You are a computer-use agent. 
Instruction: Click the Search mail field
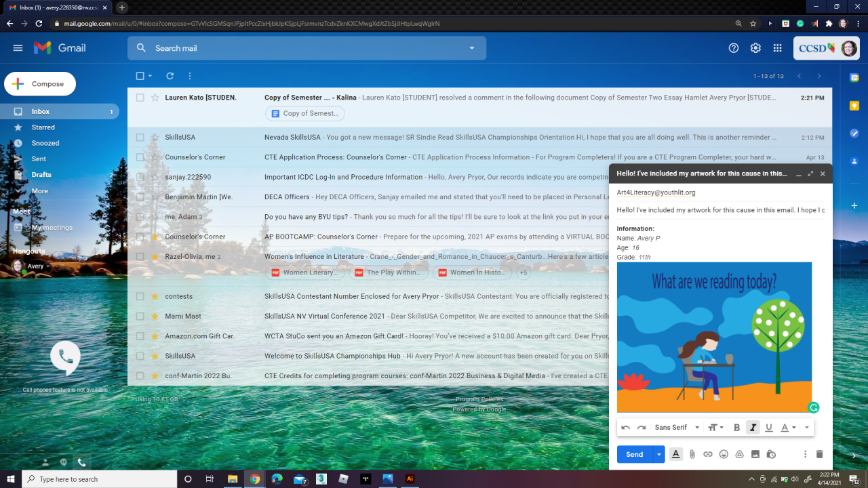[x=307, y=48]
